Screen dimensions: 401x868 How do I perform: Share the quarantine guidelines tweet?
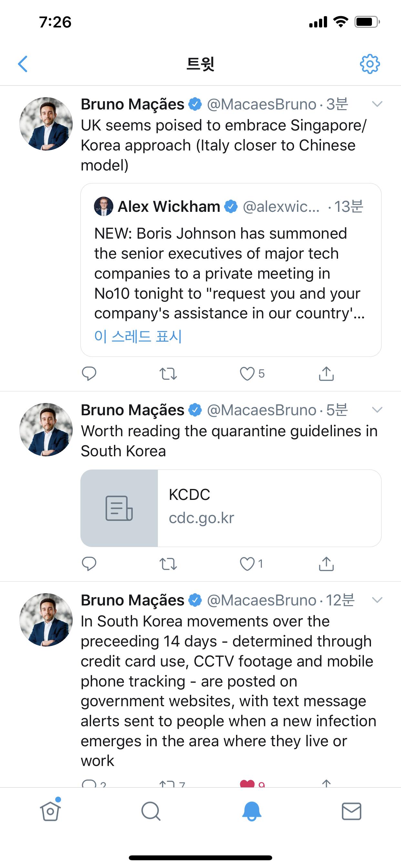(326, 564)
